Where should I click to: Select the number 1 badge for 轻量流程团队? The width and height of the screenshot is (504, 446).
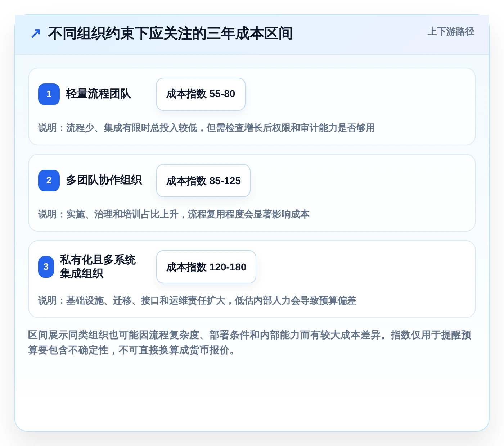[49, 94]
